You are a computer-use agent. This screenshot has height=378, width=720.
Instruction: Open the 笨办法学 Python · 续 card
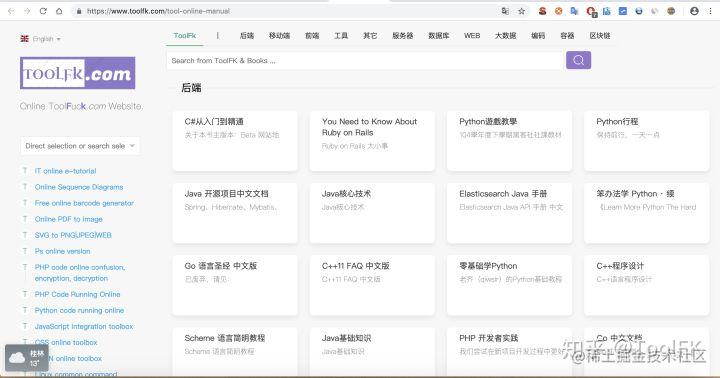[647, 213]
